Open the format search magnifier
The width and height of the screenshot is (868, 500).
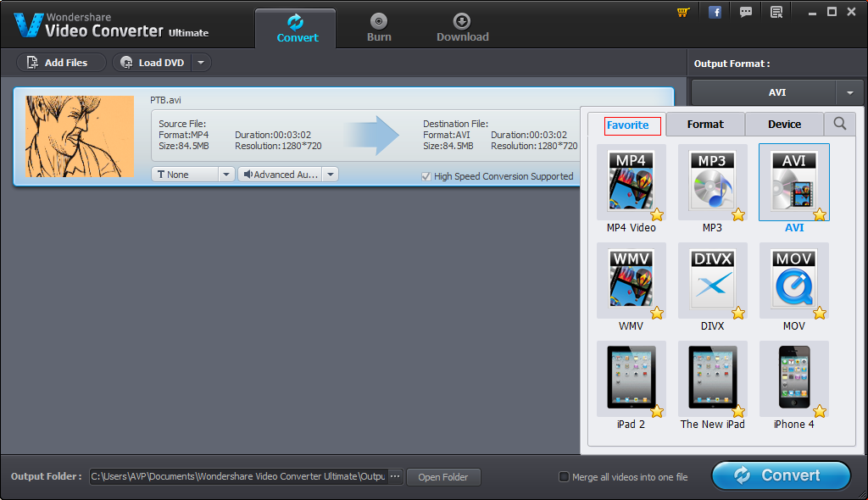[840, 124]
